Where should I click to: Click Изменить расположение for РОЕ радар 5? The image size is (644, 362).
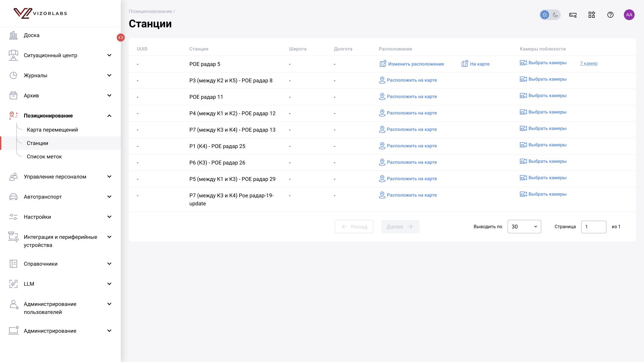coord(412,64)
